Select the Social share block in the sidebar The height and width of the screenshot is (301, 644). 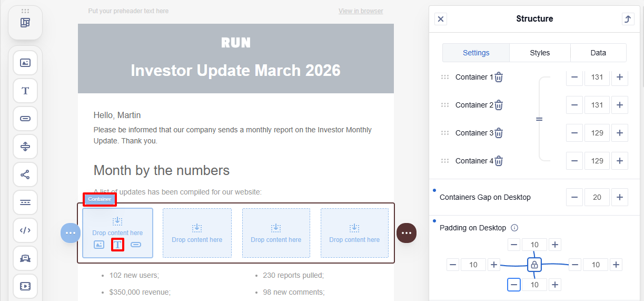pos(25,174)
